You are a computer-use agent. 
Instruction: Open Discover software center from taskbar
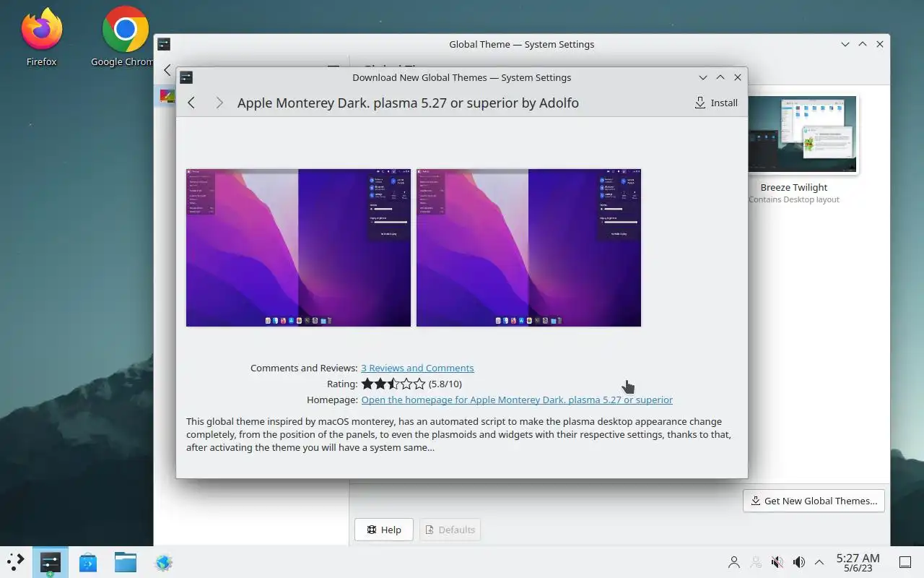coord(88,562)
